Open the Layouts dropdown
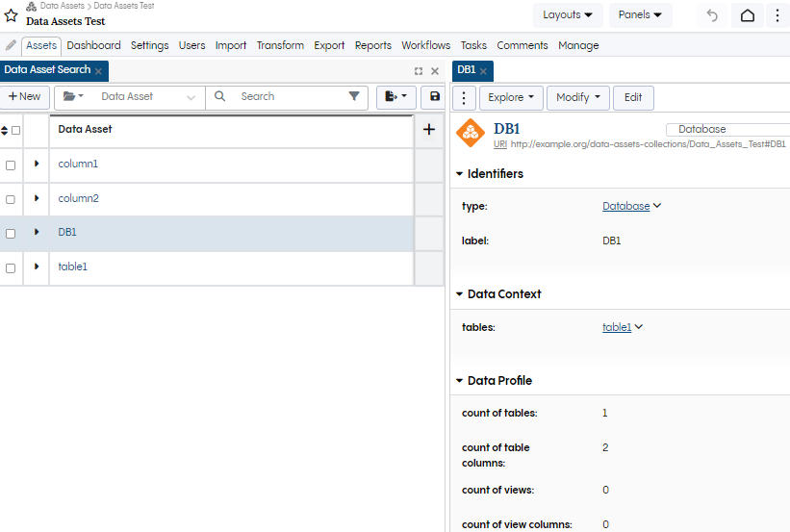Screen dimensions: 790x532 click(x=568, y=15)
